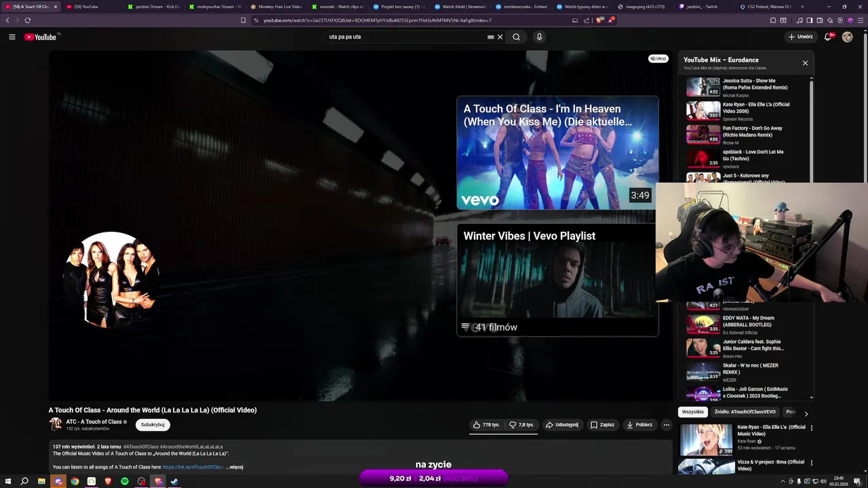Open the lnk.to/ATouchOfClass description link
Screen dimensions: 868x488
coord(193,467)
